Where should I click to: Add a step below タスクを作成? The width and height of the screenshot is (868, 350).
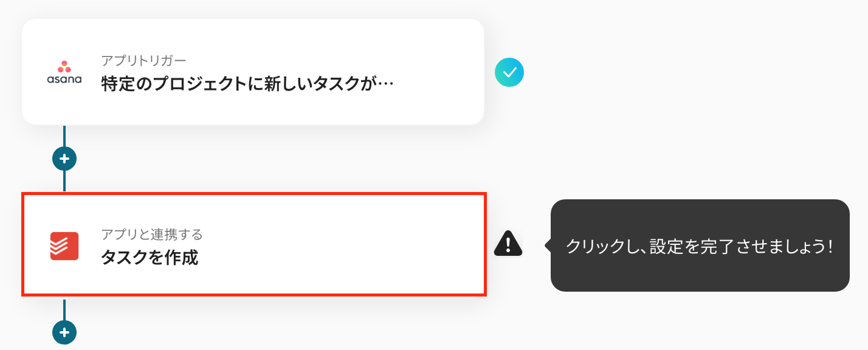(x=64, y=332)
